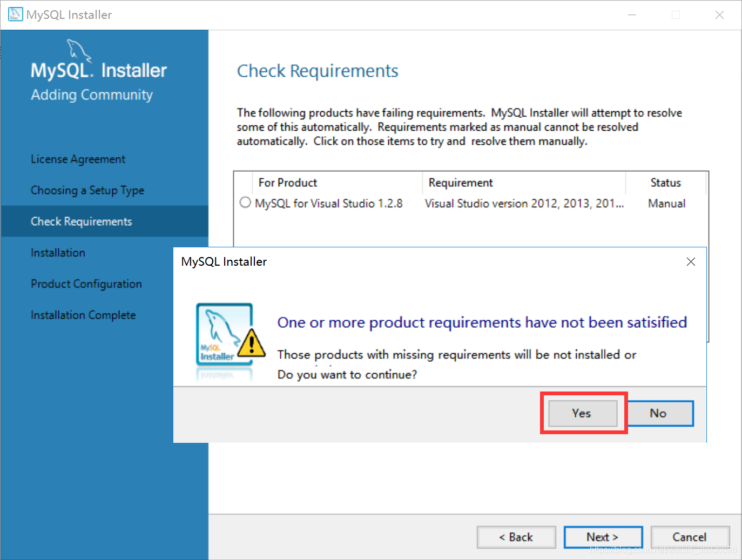Go back with the < Back button
Screen dimensions: 742x560
click(x=516, y=537)
